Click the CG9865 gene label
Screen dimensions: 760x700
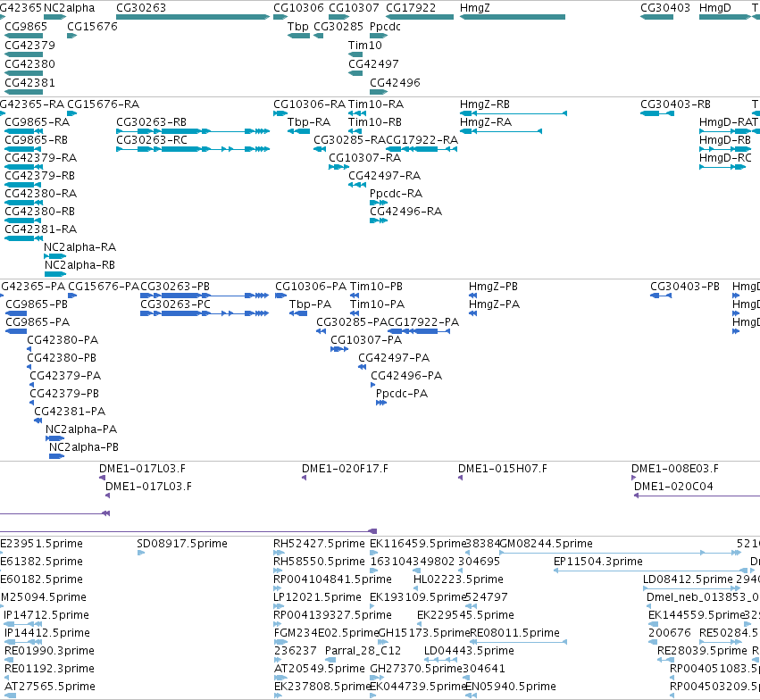point(26,27)
